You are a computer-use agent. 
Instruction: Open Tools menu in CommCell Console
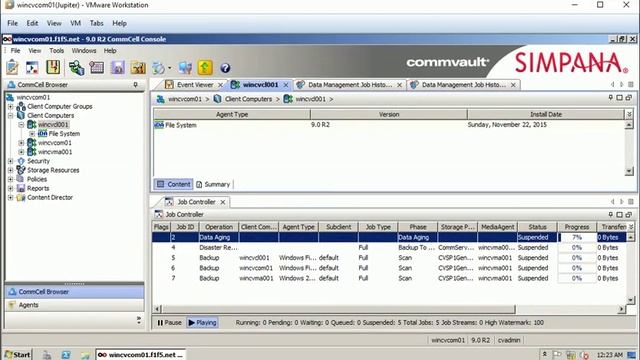[x=56, y=51]
